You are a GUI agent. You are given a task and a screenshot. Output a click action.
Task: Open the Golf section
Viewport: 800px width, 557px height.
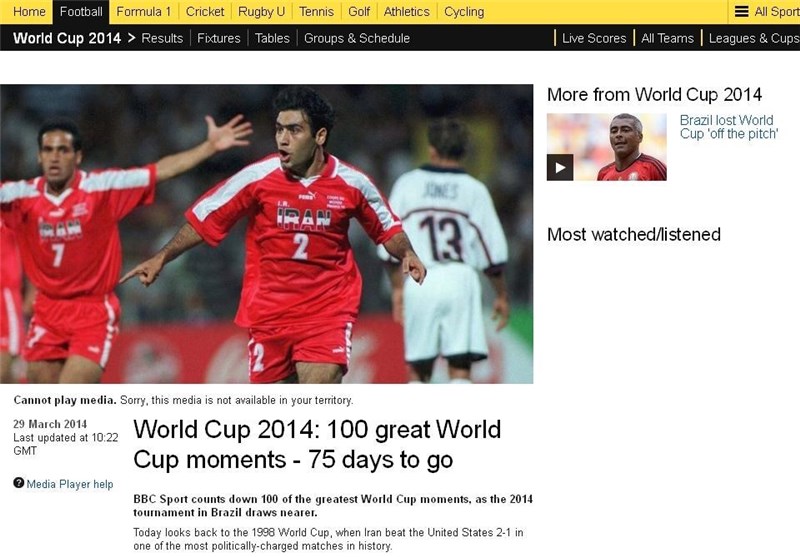pos(359,12)
